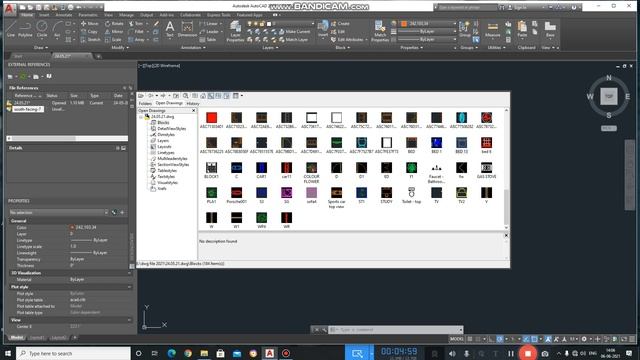Collapse the 24.05.21.dwg tree node
The height and width of the screenshot is (360, 640).
click(141, 117)
